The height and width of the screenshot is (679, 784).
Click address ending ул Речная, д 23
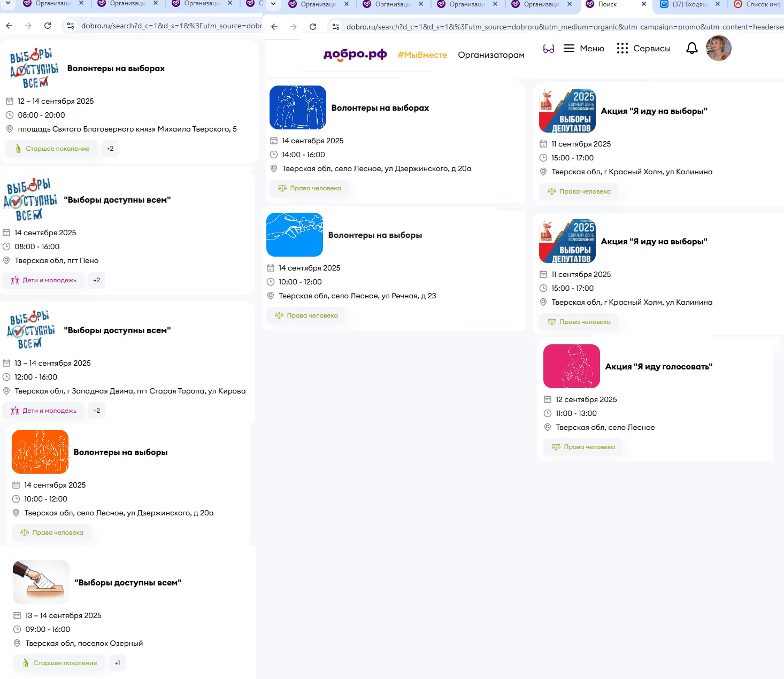tap(357, 296)
